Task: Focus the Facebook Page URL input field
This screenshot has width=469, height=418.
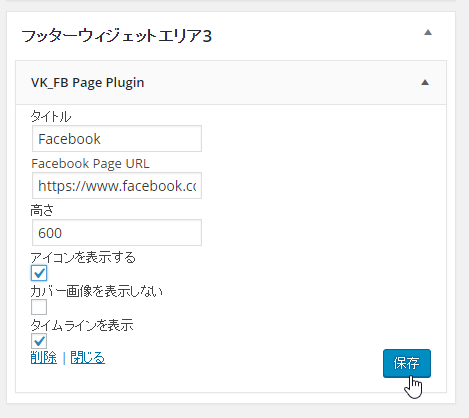Action: [117, 186]
